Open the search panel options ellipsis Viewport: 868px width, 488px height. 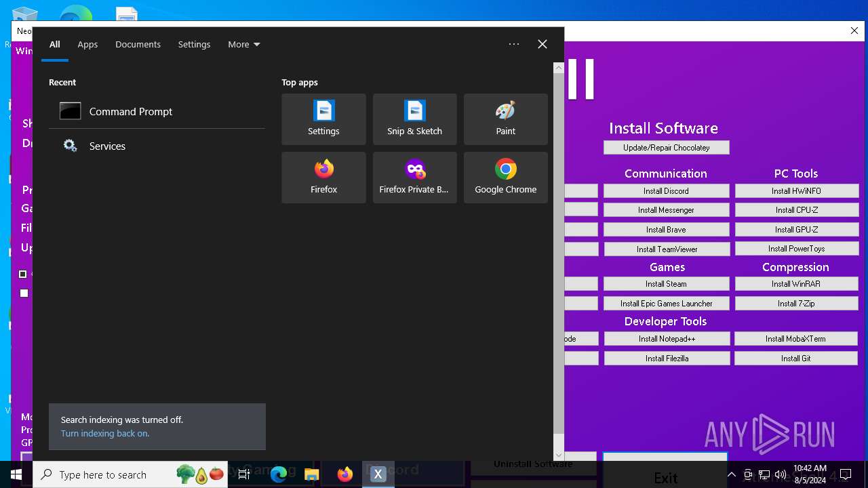coord(514,44)
